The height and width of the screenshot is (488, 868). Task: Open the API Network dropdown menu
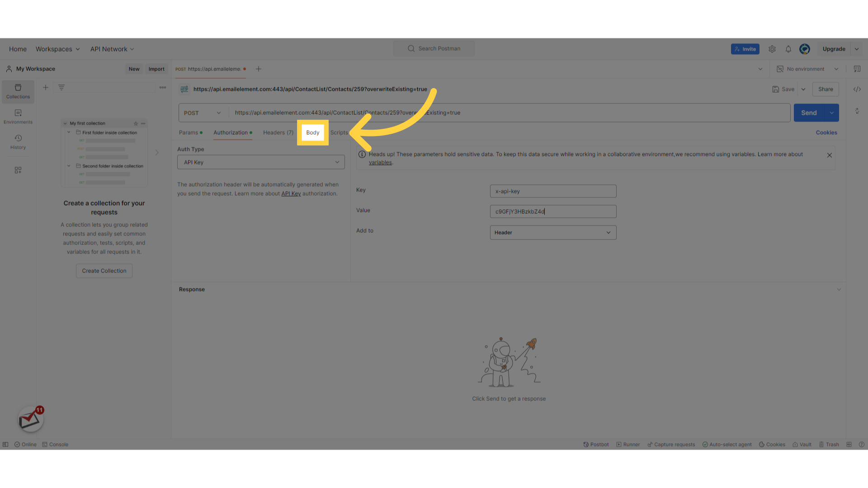point(112,49)
